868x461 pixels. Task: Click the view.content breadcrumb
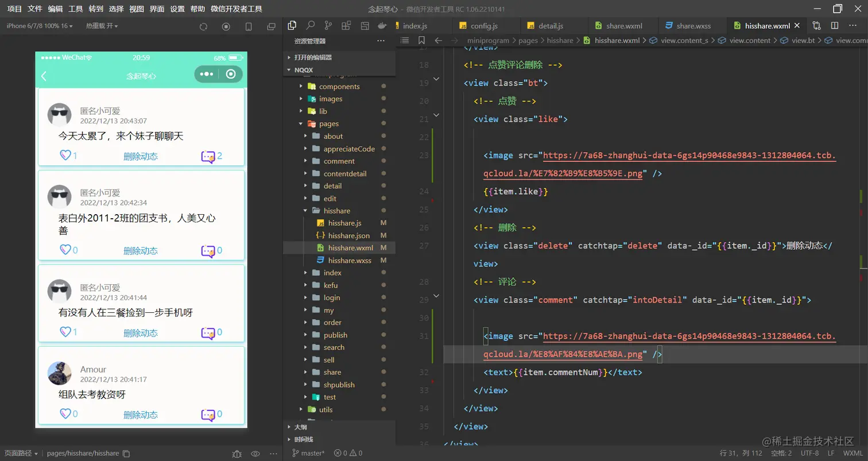point(750,40)
